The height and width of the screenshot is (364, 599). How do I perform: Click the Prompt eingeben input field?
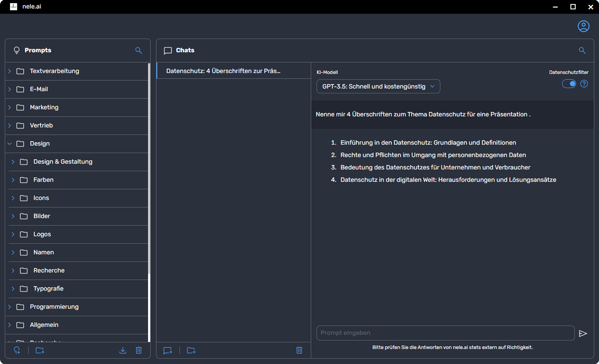[445, 333]
